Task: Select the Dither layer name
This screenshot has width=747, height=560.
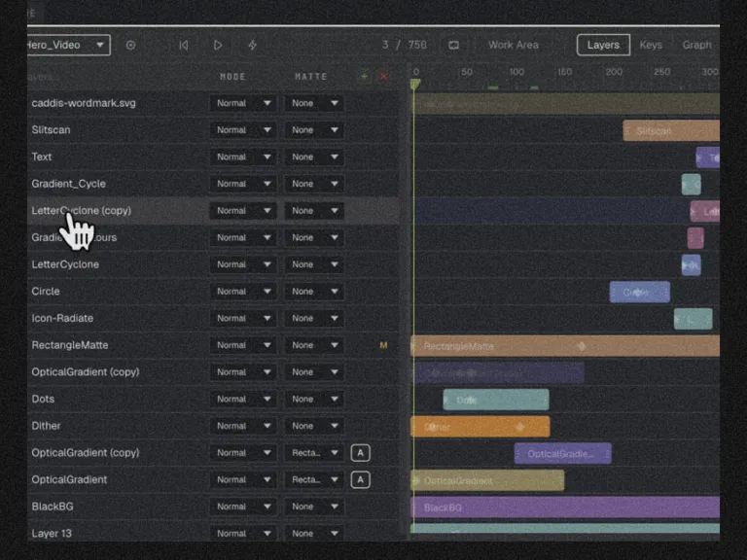Action: click(46, 426)
